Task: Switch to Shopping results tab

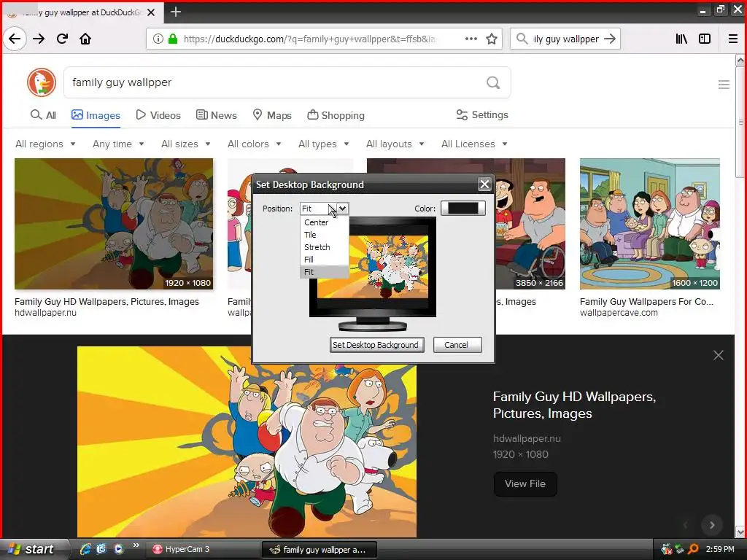Action: (336, 115)
